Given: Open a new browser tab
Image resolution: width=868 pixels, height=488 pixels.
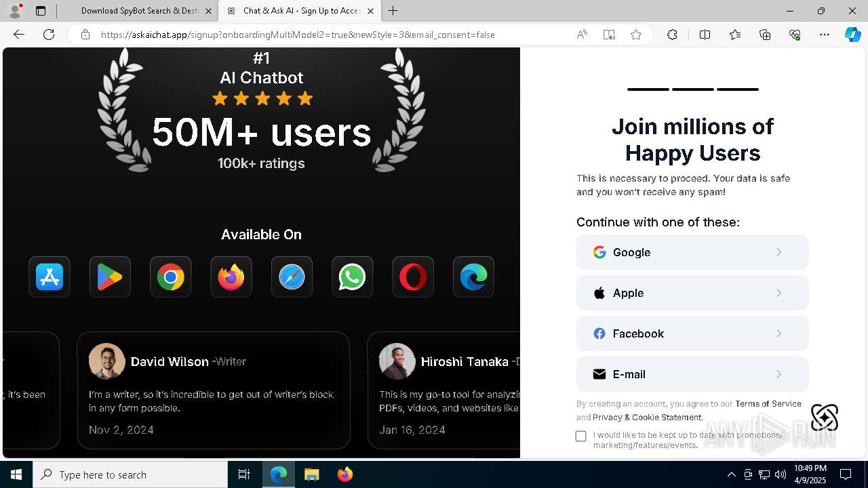Looking at the screenshot, I should (x=393, y=11).
